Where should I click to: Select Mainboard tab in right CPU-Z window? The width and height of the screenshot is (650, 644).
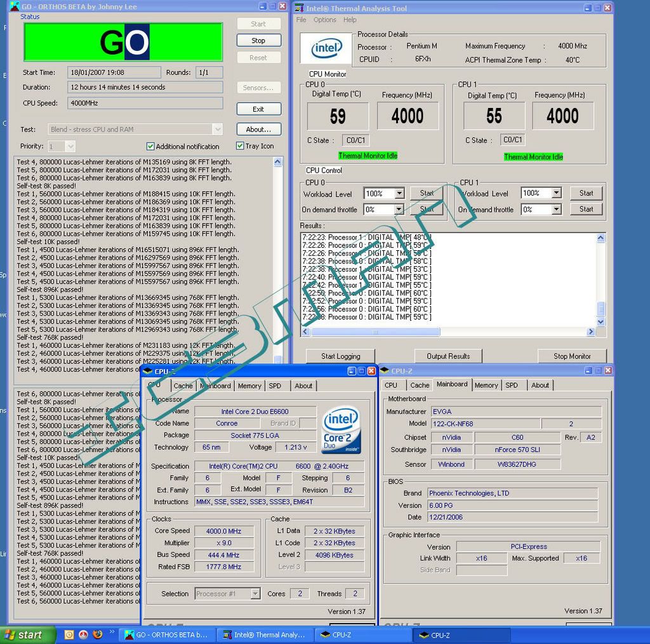[x=452, y=384]
